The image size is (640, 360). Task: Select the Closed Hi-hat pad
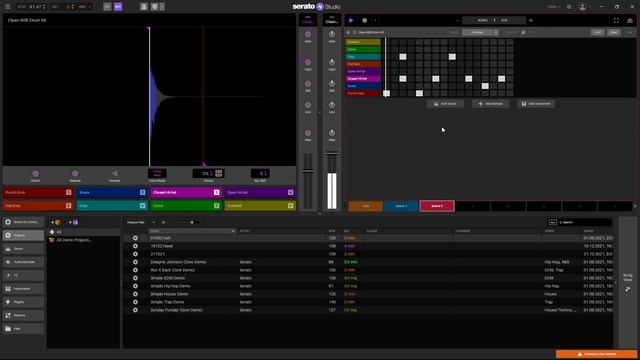186,192
